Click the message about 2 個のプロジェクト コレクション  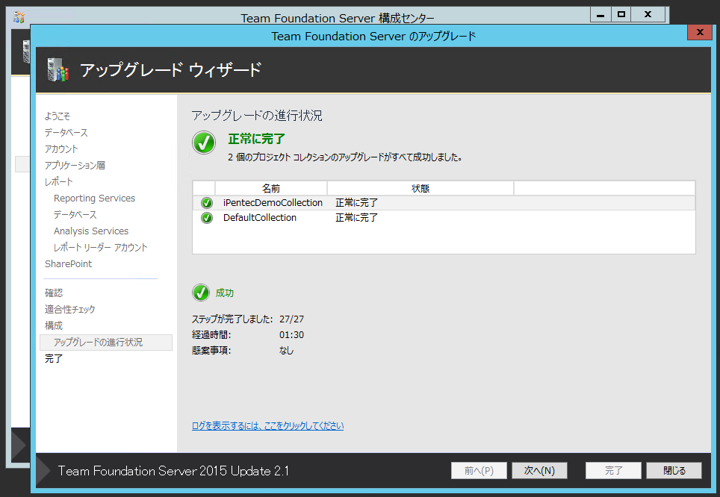(345, 158)
